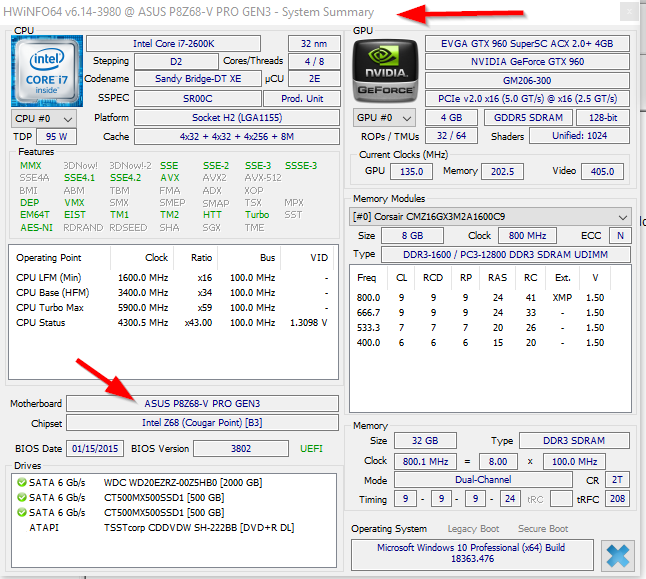Viewport: 646px width, 579px height.
Task: Click the Windows 10 Professional OS field
Action: [x=472, y=553]
